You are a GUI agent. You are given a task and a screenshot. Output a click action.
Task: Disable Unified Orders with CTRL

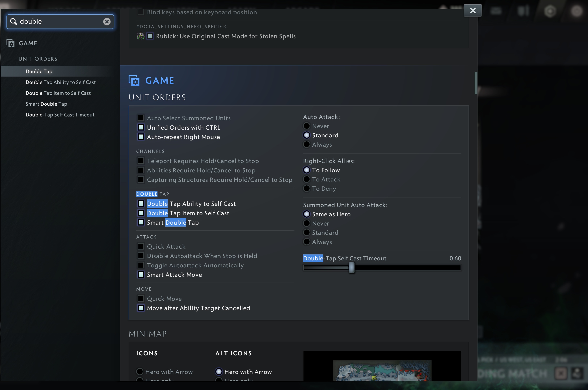[x=141, y=127]
